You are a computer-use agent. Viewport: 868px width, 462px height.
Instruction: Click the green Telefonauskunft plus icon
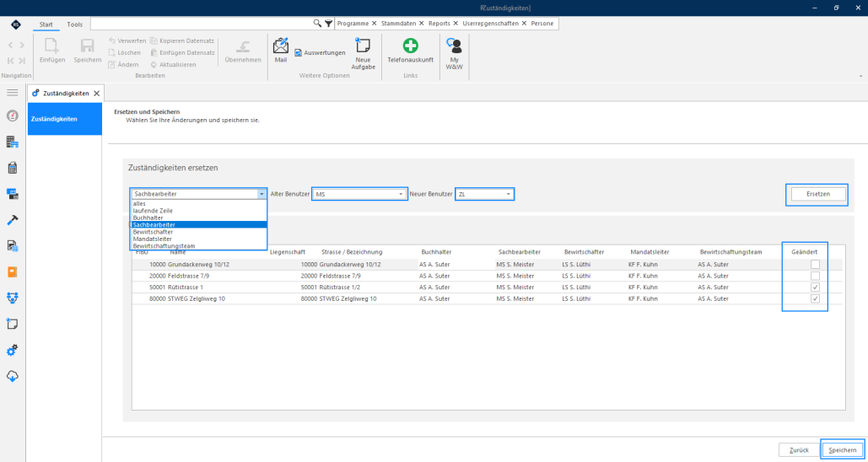pos(410,46)
